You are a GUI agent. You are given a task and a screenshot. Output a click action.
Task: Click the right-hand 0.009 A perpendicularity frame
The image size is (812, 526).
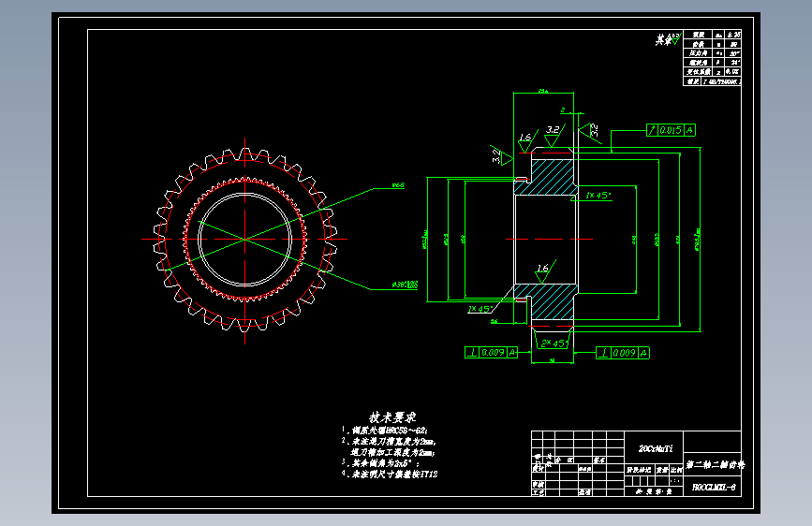pyautogui.click(x=623, y=353)
